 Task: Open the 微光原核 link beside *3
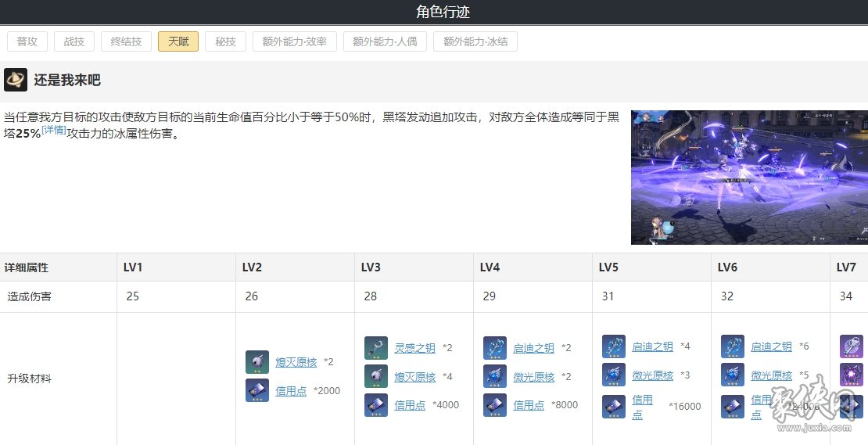(653, 375)
